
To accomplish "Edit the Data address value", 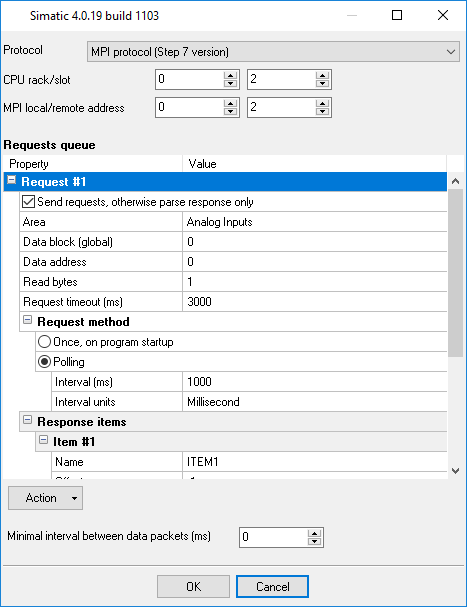I will [314, 262].
